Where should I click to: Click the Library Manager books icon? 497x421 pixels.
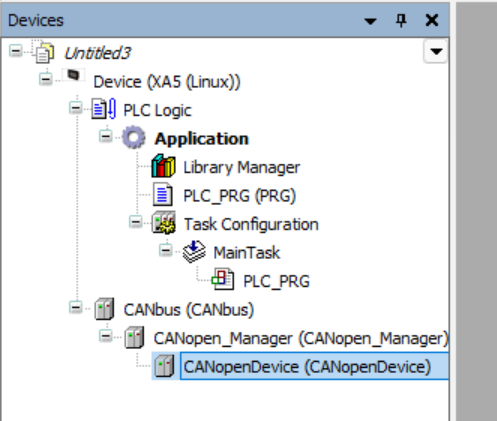pyautogui.click(x=163, y=166)
